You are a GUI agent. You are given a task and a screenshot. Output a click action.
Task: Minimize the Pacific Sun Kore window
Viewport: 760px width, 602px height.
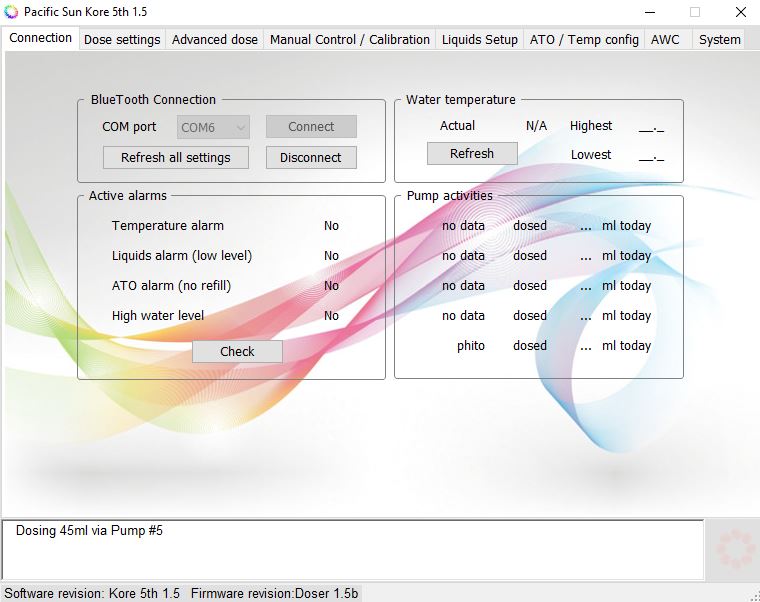(650, 12)
